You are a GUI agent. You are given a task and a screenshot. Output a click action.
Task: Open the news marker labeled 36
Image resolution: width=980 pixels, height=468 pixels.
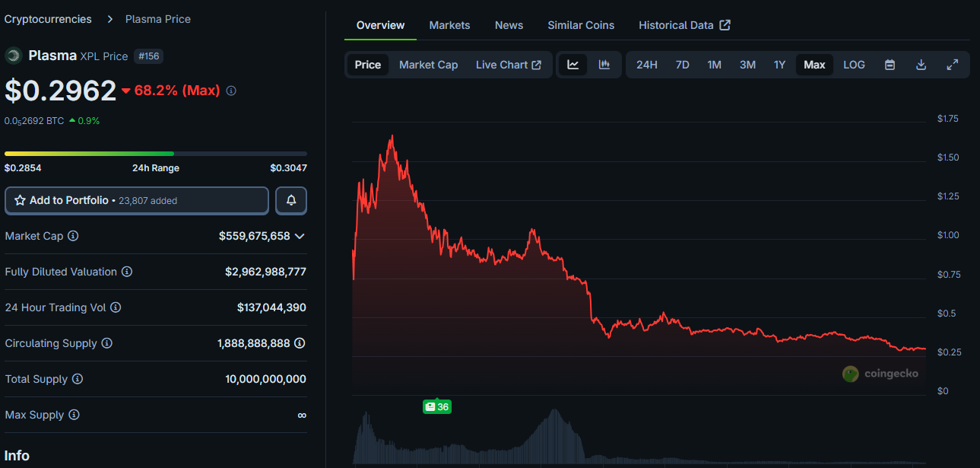point(437,407)
